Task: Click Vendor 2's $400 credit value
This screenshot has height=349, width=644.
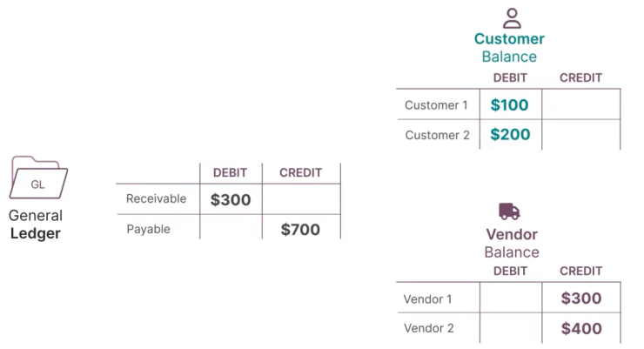Action: pyautogui.click(x=581, y=328)
